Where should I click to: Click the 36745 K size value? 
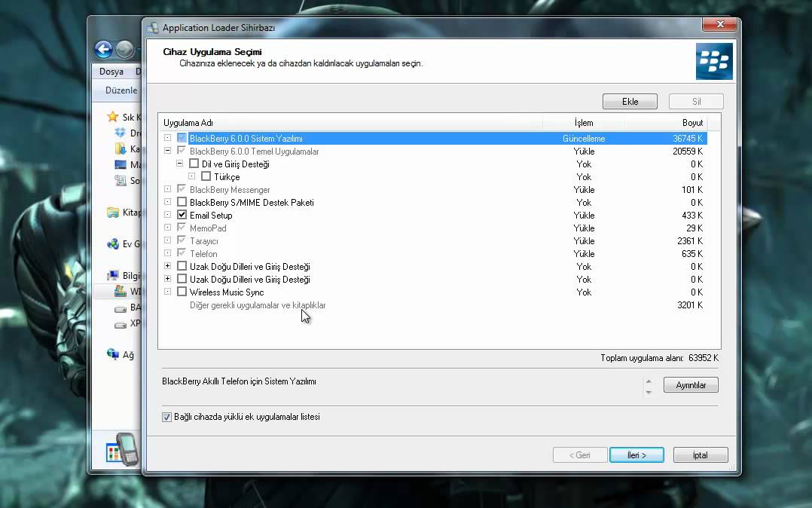click(688, 139)
